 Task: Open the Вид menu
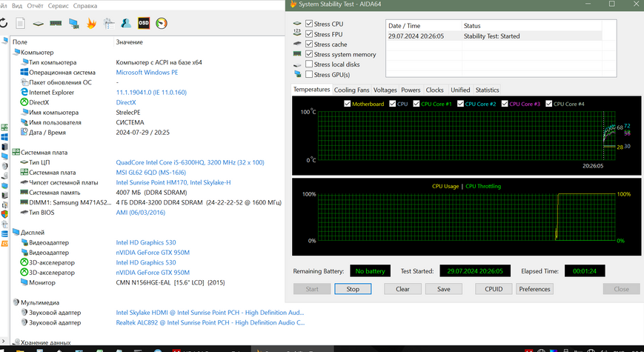(17, 6)
